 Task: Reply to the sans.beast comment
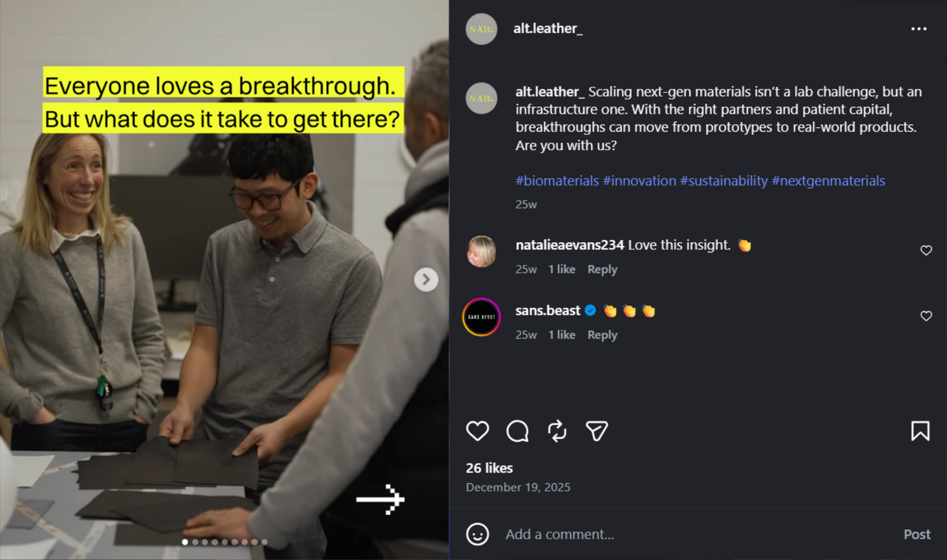click(602, 334)
